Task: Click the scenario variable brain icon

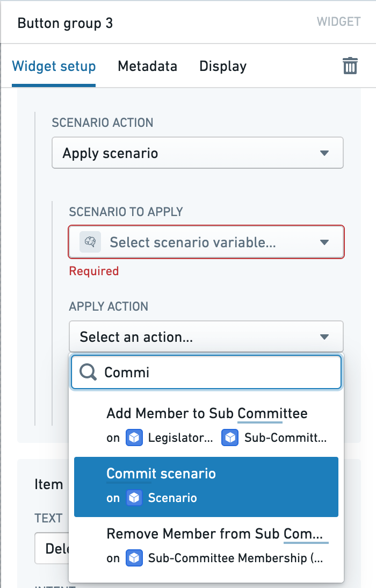Action: pos(90,242)
